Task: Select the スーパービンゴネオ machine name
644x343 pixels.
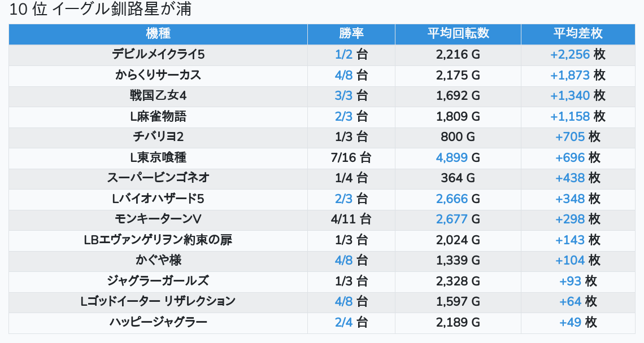Action: 158,178
